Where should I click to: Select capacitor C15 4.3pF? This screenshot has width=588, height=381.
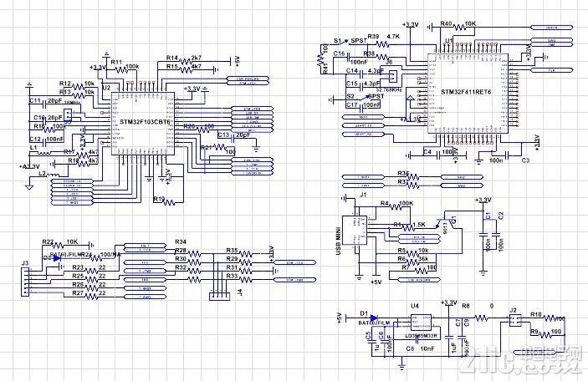[362, 86]
